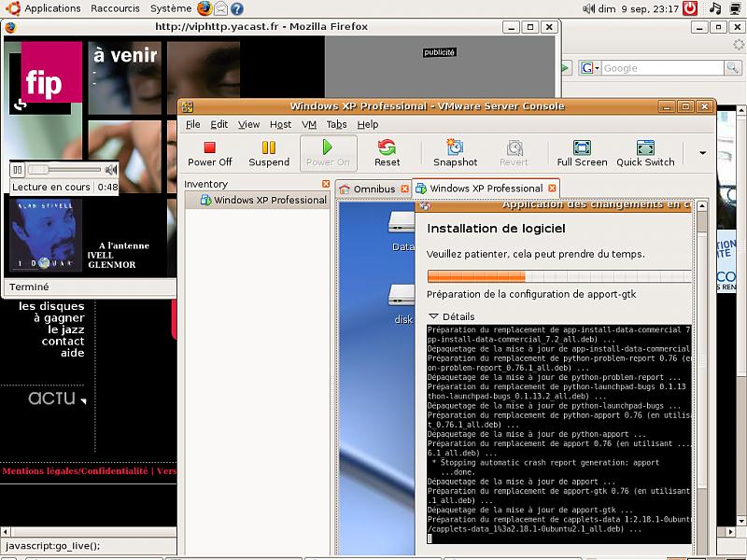Click the greyed Power On button
The image size is (747, 560).
(328, 154)
